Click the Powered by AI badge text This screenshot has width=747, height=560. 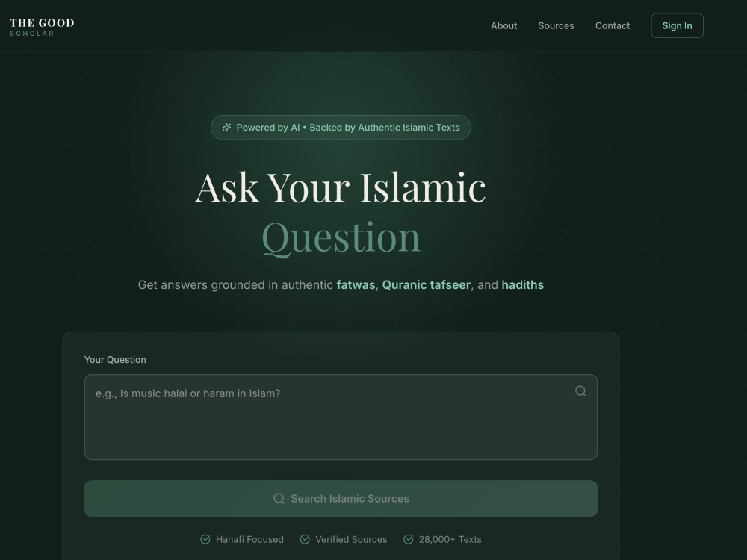click(x=348, y=128)
